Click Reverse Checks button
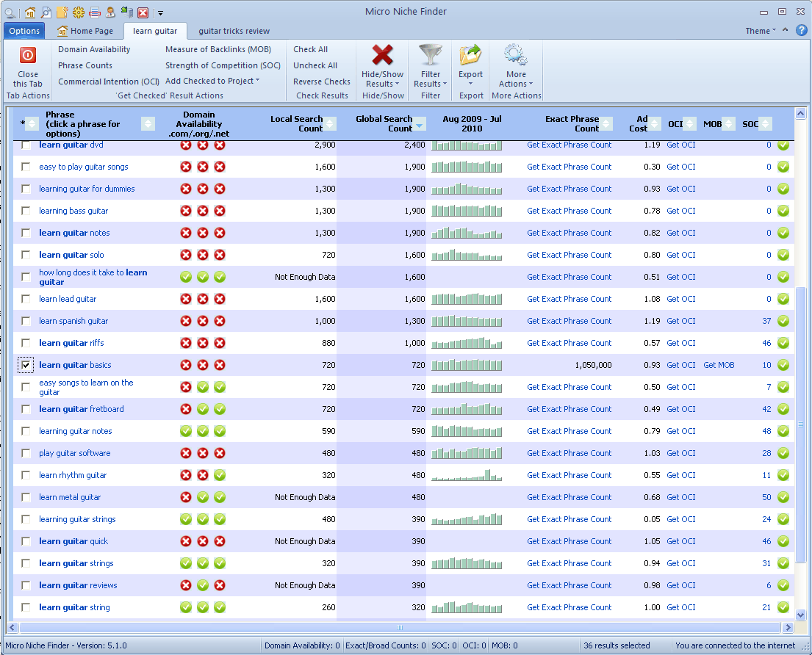Screen dimensions: 812x655 click(x=322, y=82)
